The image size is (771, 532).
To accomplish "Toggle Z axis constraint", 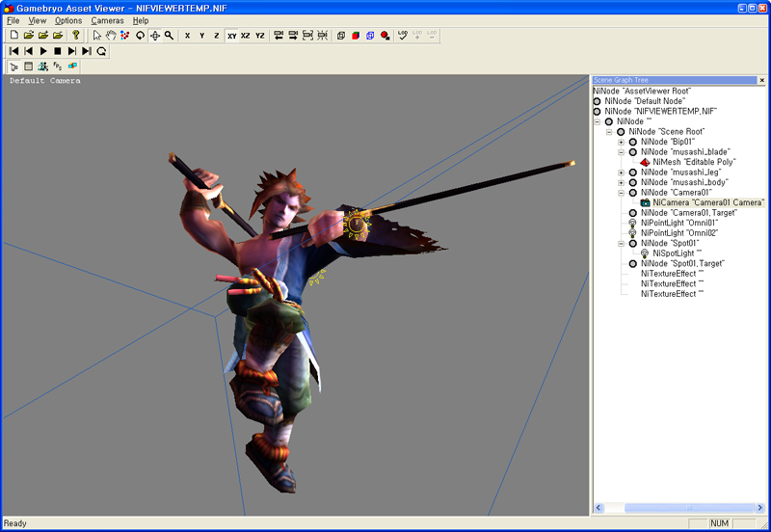I will point(216,36).
